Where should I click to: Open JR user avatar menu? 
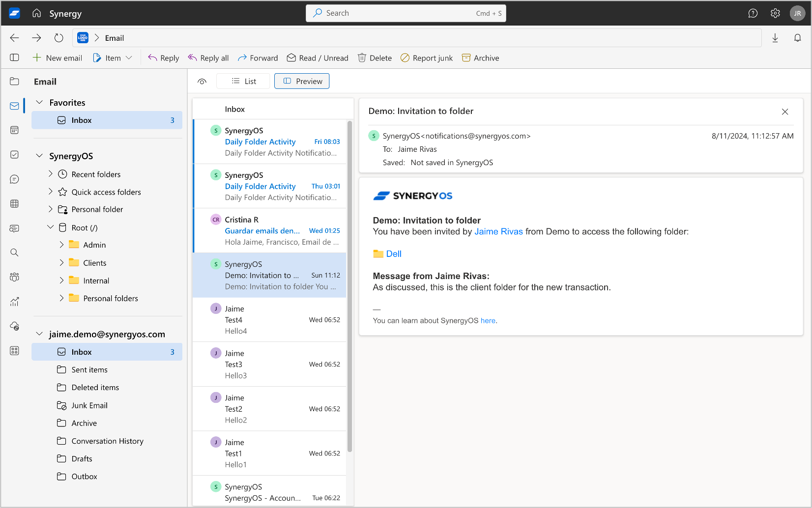point(797,13)
